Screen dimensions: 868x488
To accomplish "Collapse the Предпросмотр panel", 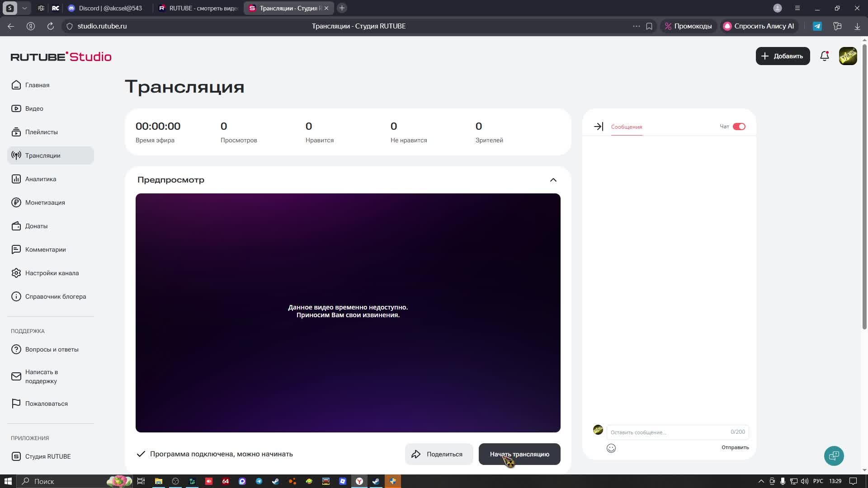I will click(553, 180).
